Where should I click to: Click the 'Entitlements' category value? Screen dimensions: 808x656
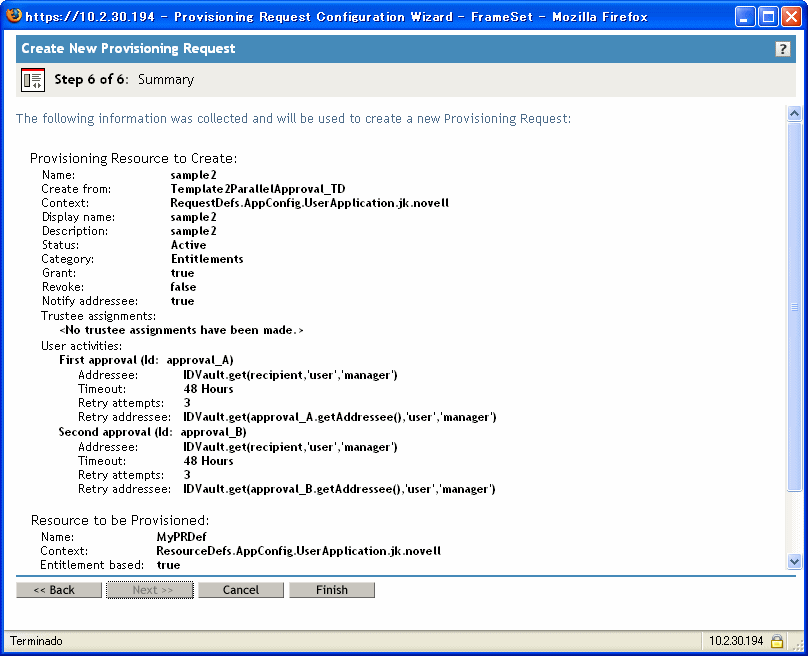(207, 259)
